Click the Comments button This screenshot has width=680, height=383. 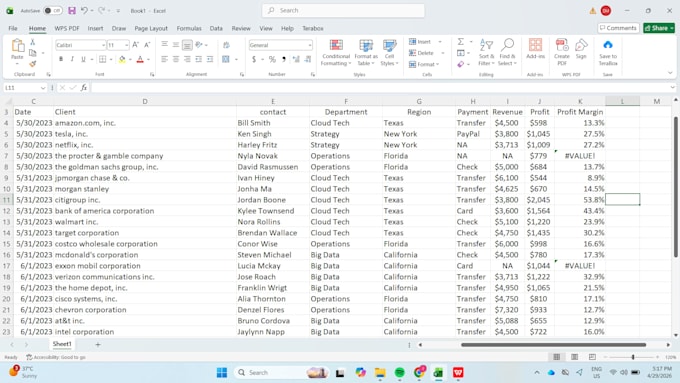coord(618,28)
